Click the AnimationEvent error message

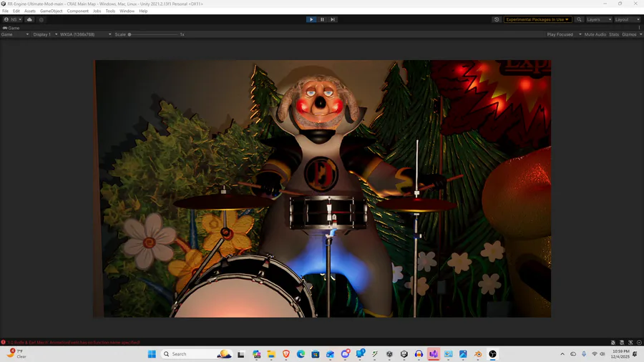click(74, 342)
